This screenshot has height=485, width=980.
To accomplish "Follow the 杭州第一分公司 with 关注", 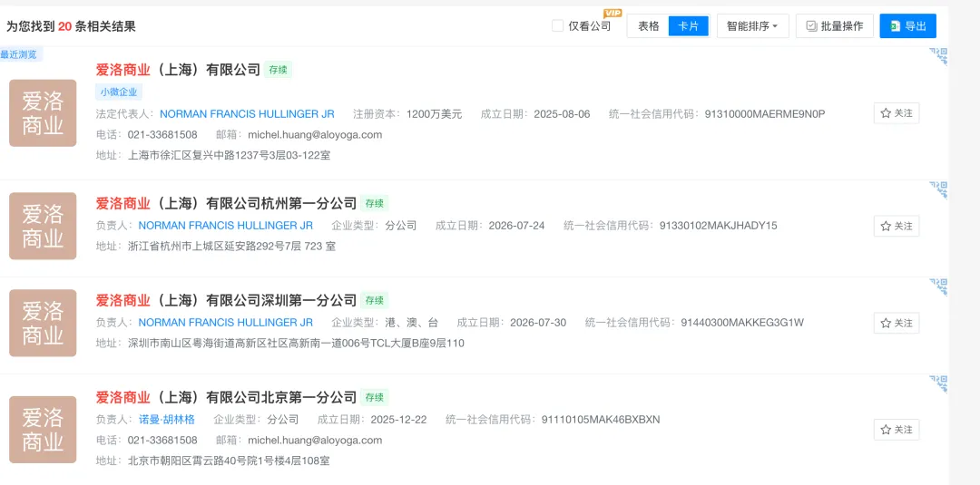I will (897, 226).
